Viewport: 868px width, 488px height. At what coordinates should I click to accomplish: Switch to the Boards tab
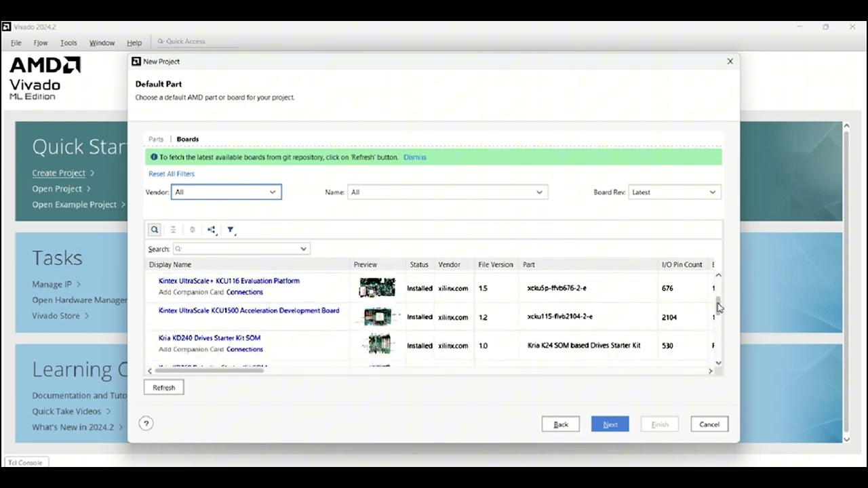(188, 139)
